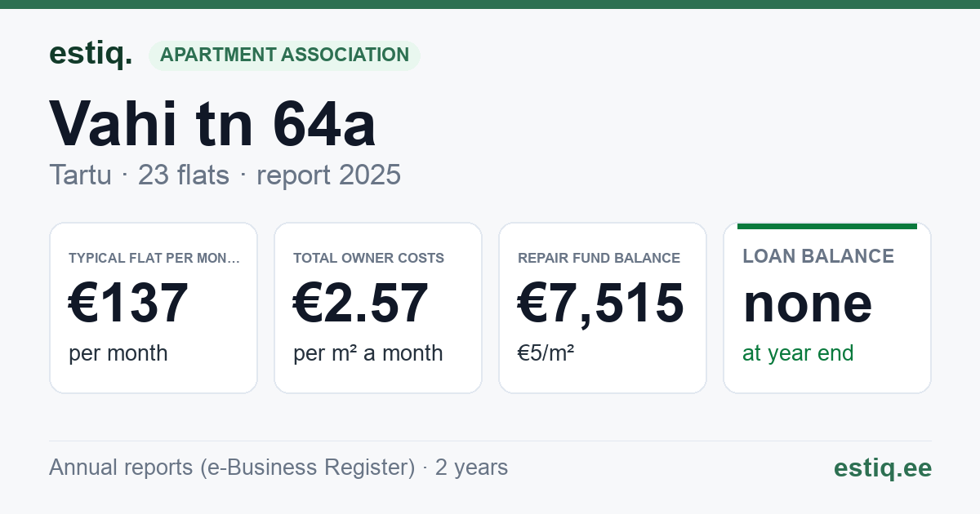Click the Vahi tn 64a heading
Screen dimensions: 980x514
click(x=212, y=124)
